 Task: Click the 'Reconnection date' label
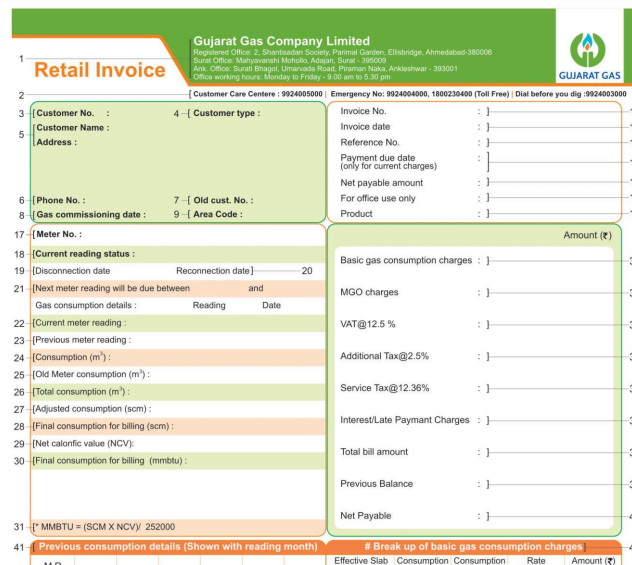[x=213, y=271]
